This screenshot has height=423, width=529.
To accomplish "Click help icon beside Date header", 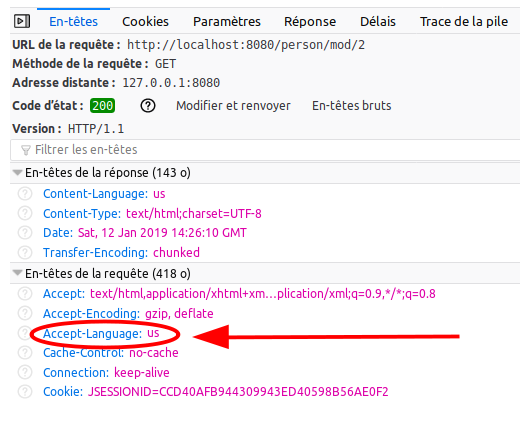I will tap(25, 233).
